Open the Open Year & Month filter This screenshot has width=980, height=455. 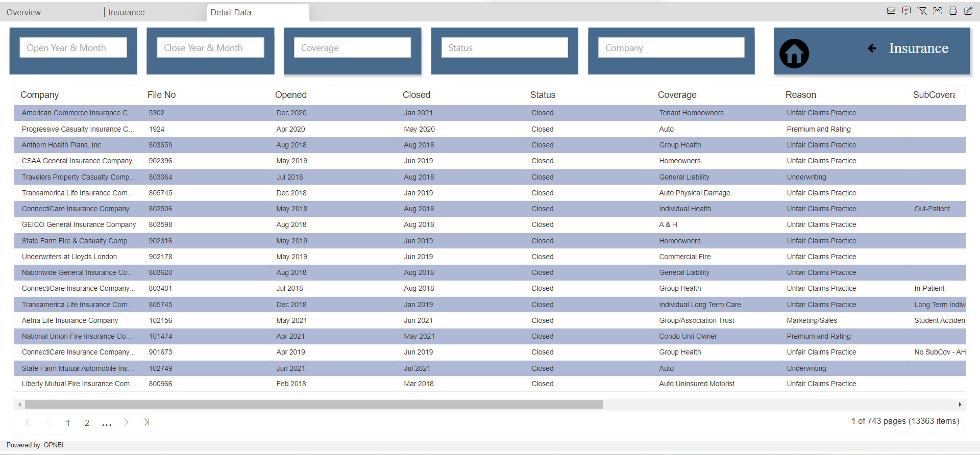coord(73,47)
